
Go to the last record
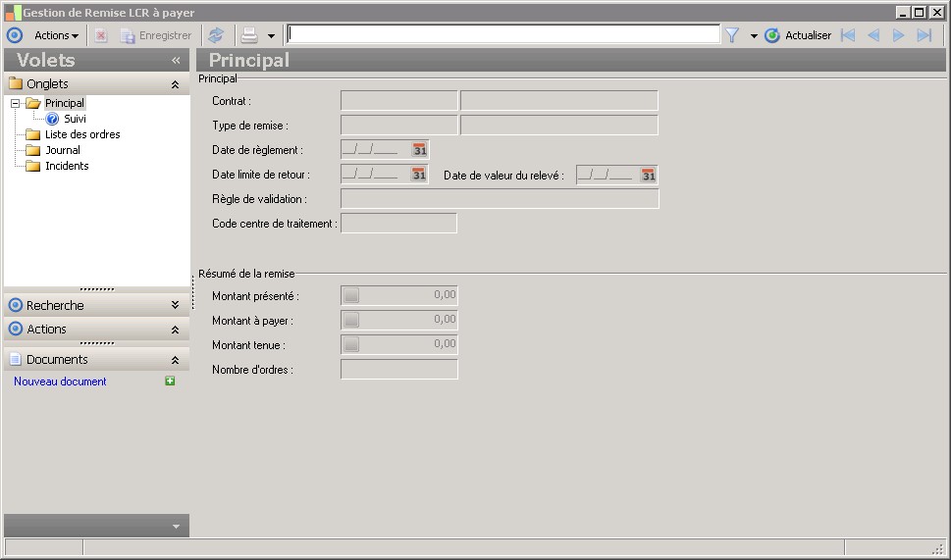pyautogui.click(x=924, y=35)
